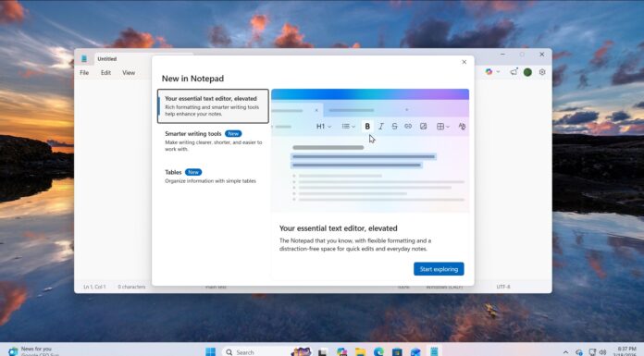
Task: Show hidden system tray icons
Action: coord(565,352)
